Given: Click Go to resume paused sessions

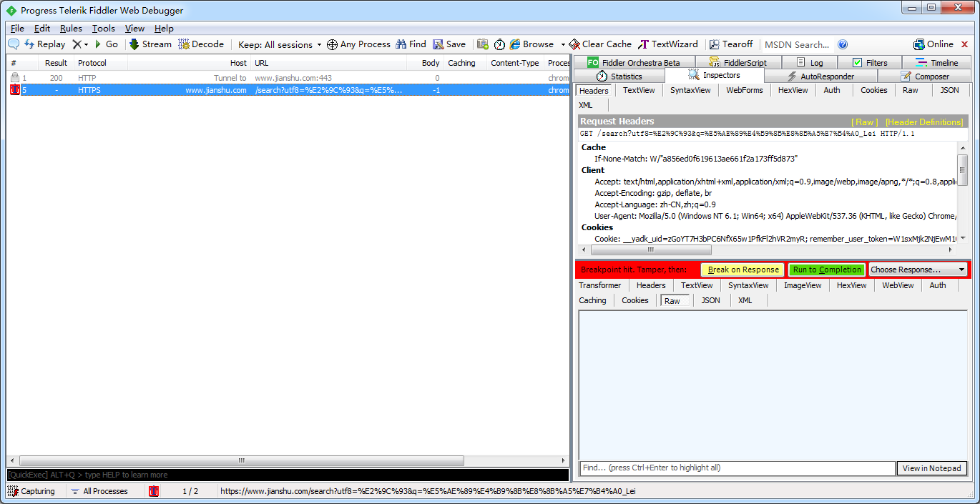Looking at the screenshot, I should coord(106,44).
